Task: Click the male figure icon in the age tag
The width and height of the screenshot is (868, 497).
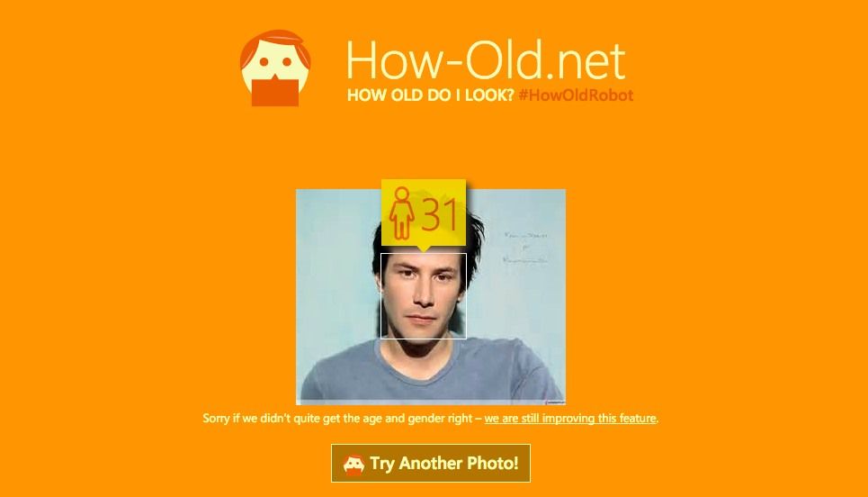Action: tap(401, 212)
